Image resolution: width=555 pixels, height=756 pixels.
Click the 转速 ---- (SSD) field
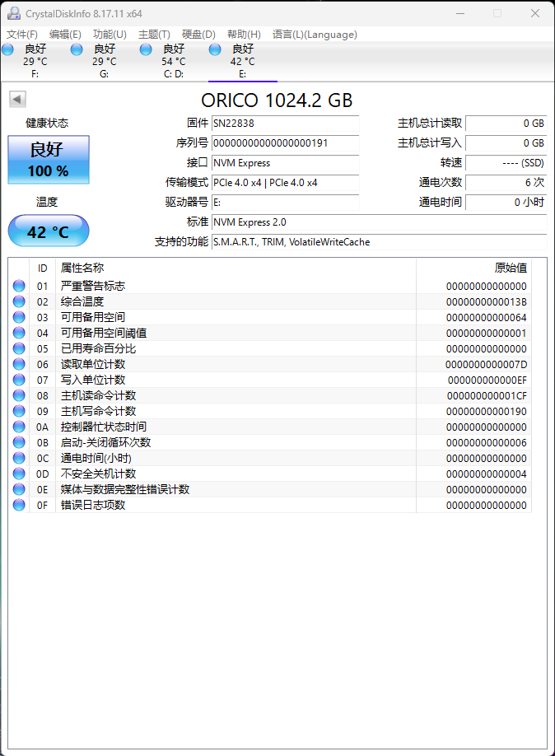506,163
